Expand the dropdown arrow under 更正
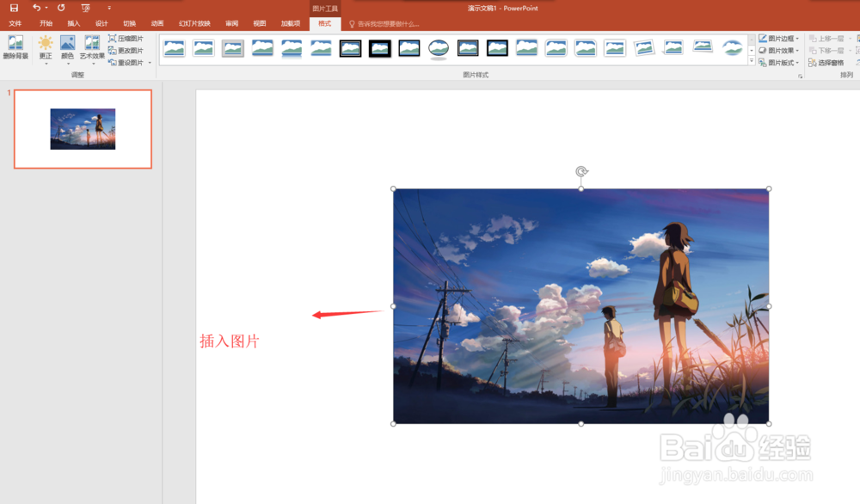 click(46, 65)
